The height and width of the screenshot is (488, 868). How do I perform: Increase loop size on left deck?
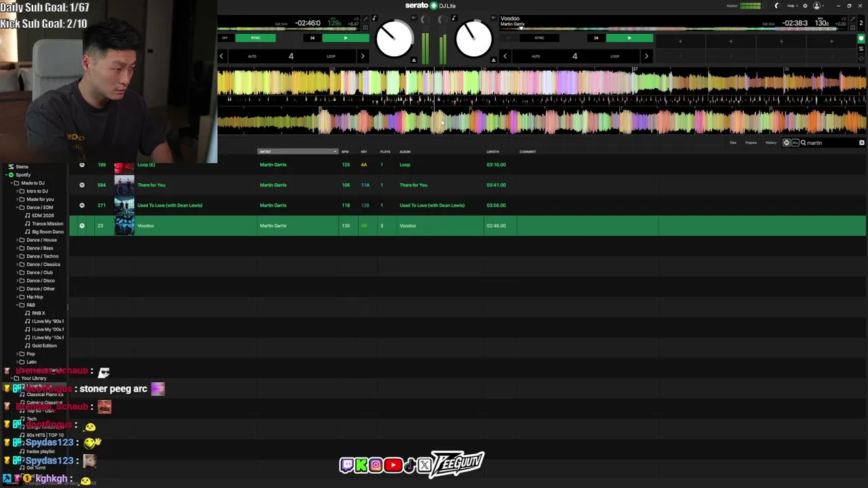click(363, 56)
